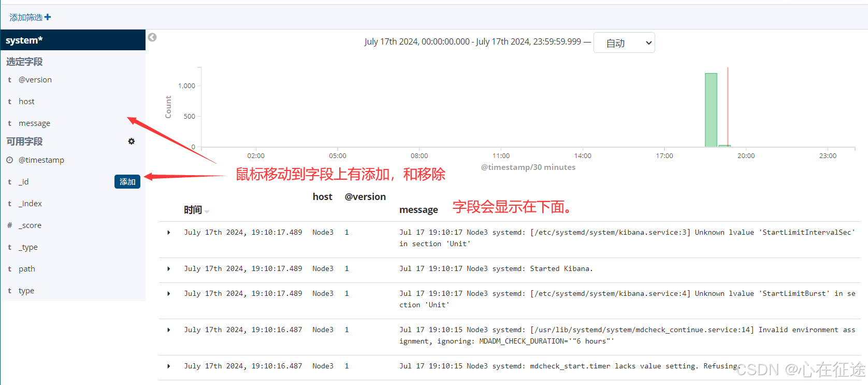868x385 pixels.
Task: Click the text type icon beside _id
Action: click(x=9, y=182)
